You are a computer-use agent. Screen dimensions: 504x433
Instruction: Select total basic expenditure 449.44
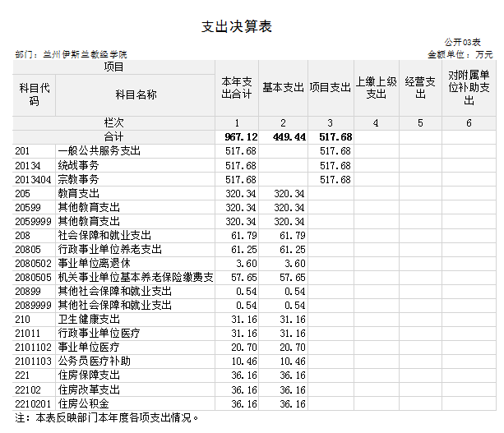click(289, 137)
